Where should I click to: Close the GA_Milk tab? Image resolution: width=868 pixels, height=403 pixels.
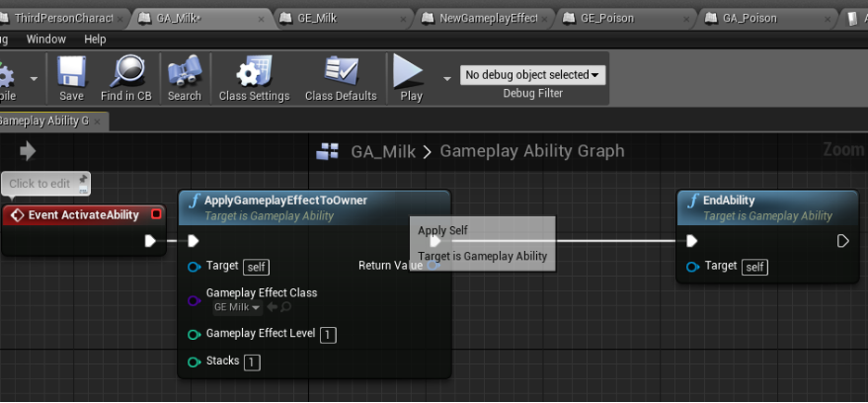(262, 19)
